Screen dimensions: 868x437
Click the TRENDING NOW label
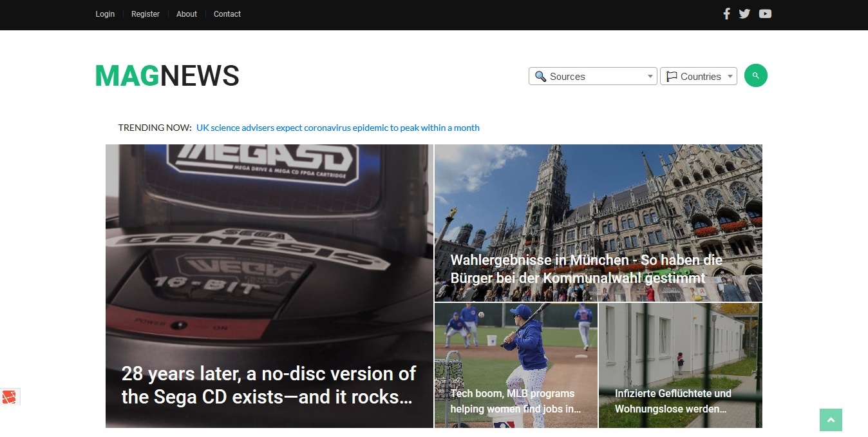(x=155, y=128)
